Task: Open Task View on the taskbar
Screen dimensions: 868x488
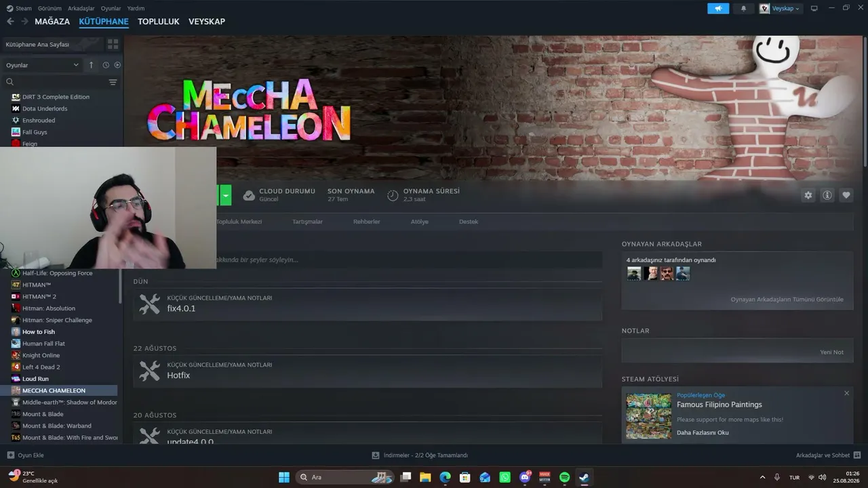Action: pos(406,477)
